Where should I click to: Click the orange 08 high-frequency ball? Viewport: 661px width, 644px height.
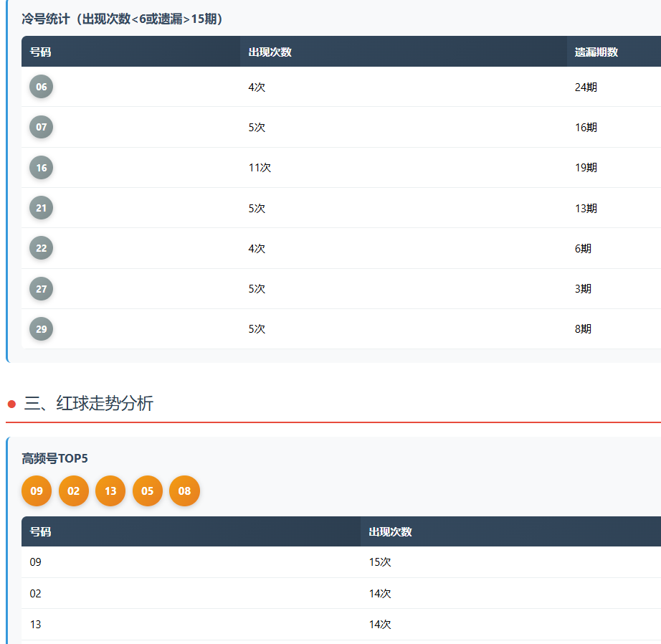184,491
